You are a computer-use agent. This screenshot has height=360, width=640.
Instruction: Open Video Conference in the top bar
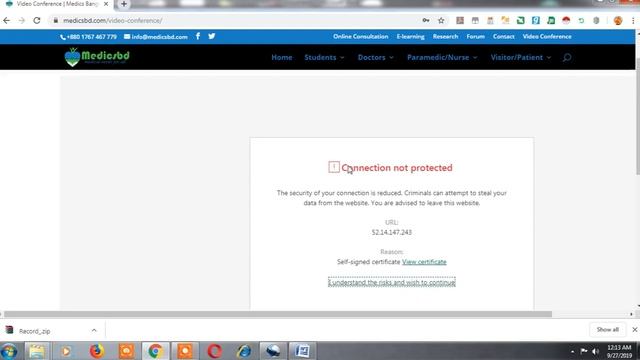tap(547, 36)
